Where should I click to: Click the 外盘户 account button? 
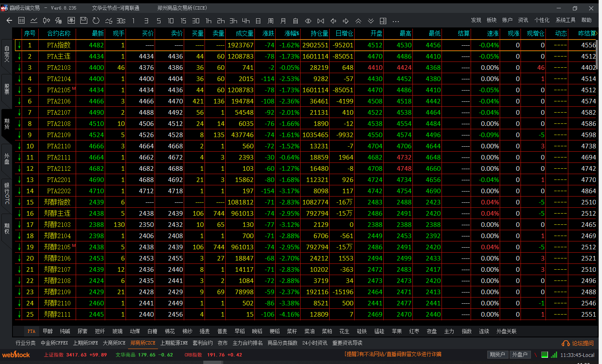520,354
